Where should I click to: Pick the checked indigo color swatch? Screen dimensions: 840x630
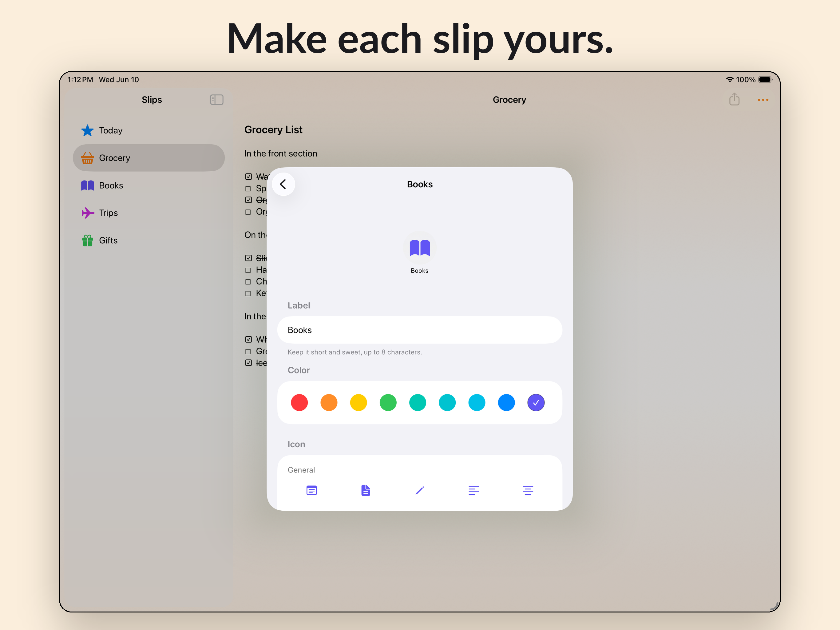[536, 402]
